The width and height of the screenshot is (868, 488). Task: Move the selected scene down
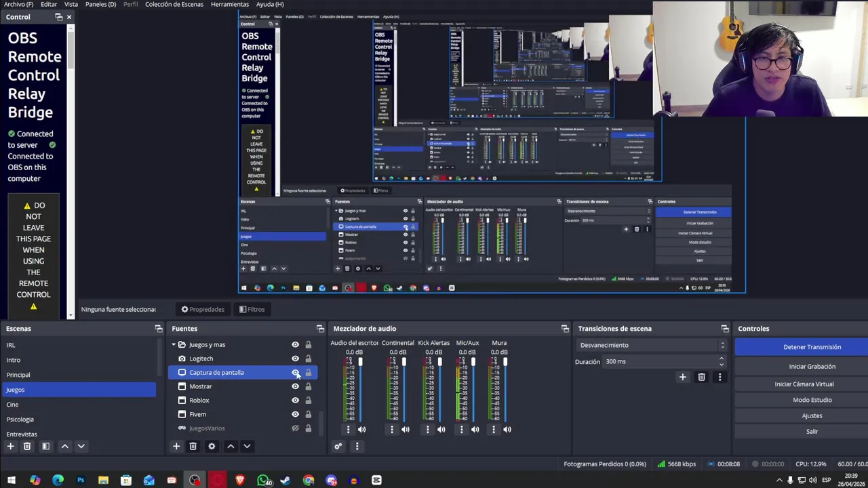click(81, 446)
